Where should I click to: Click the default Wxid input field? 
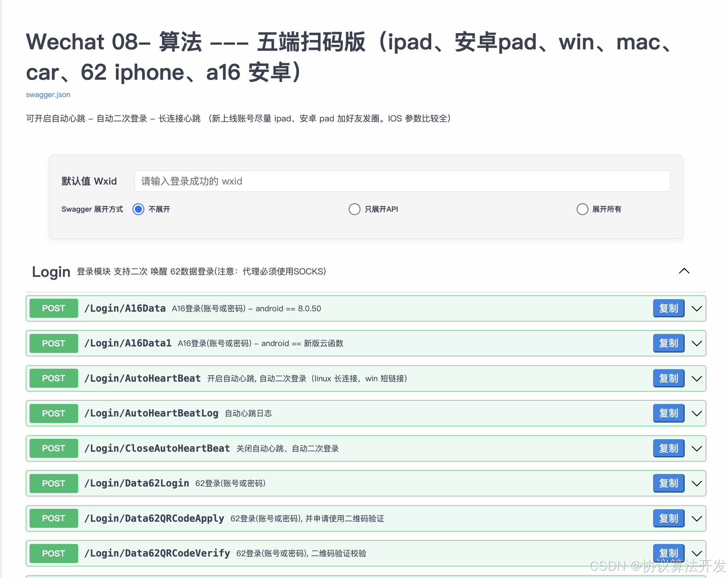pyautogui.click(x=402, y=181)
